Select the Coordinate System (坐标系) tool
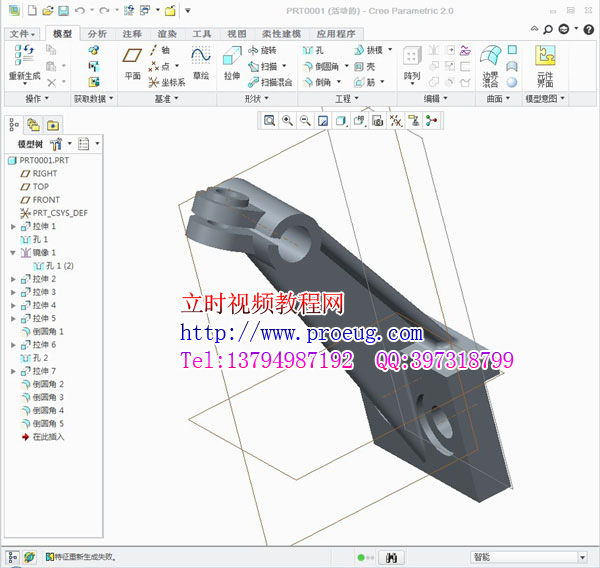 click(167, 82)
